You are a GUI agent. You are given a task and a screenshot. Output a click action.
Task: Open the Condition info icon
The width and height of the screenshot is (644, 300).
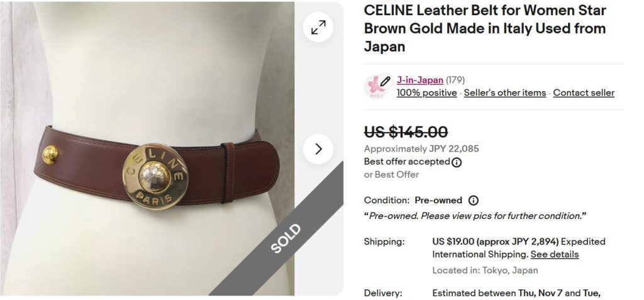pos(474,201)
